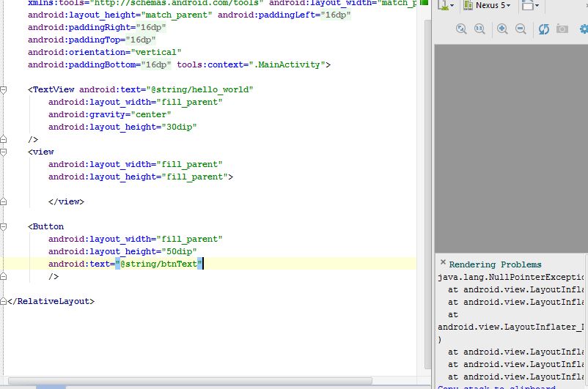Viewport: 588px width, 389px height.
Task: Open the Nexus 5 device dropdown
Action: click(x=487, y=5)
